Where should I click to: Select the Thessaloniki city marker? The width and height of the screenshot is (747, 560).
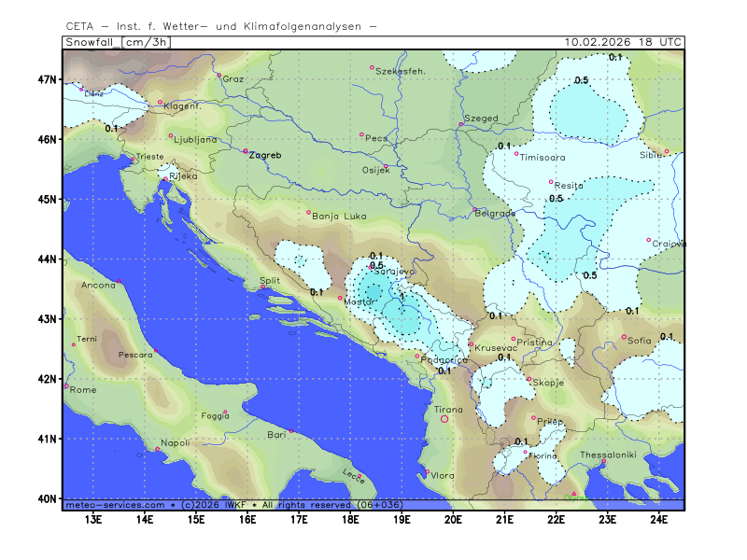coord(604,461)
